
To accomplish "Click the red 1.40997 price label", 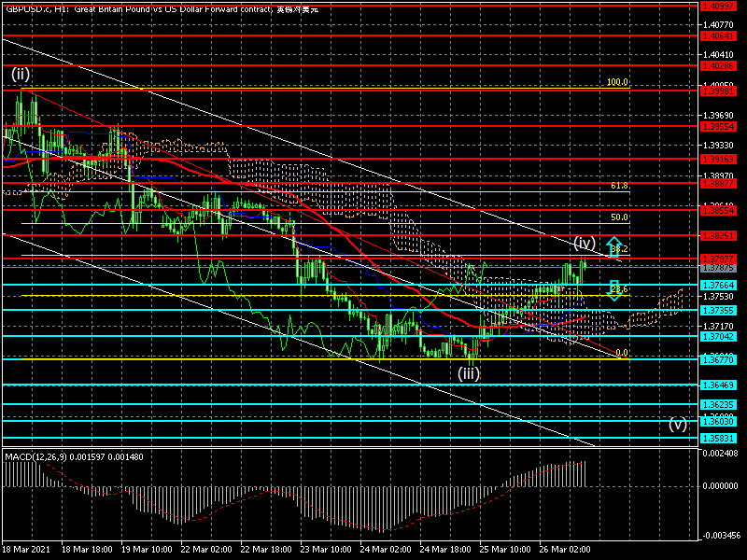I will click(x=718, y=7).
